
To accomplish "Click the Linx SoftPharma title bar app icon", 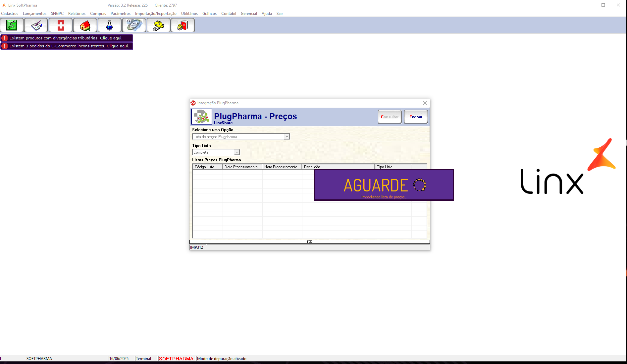I will 4,5.
